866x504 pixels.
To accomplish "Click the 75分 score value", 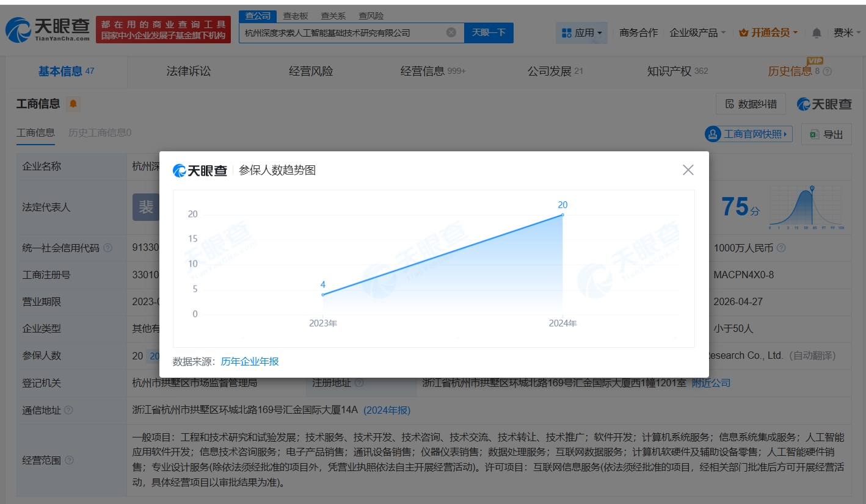I will pyautogui.click(x=741, y=207).
